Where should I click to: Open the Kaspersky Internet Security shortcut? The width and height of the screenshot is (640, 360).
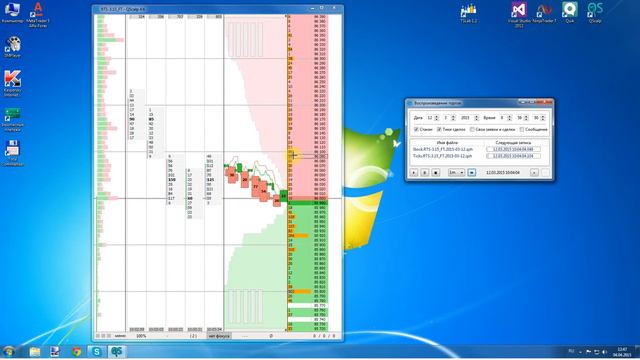(12, 83)
